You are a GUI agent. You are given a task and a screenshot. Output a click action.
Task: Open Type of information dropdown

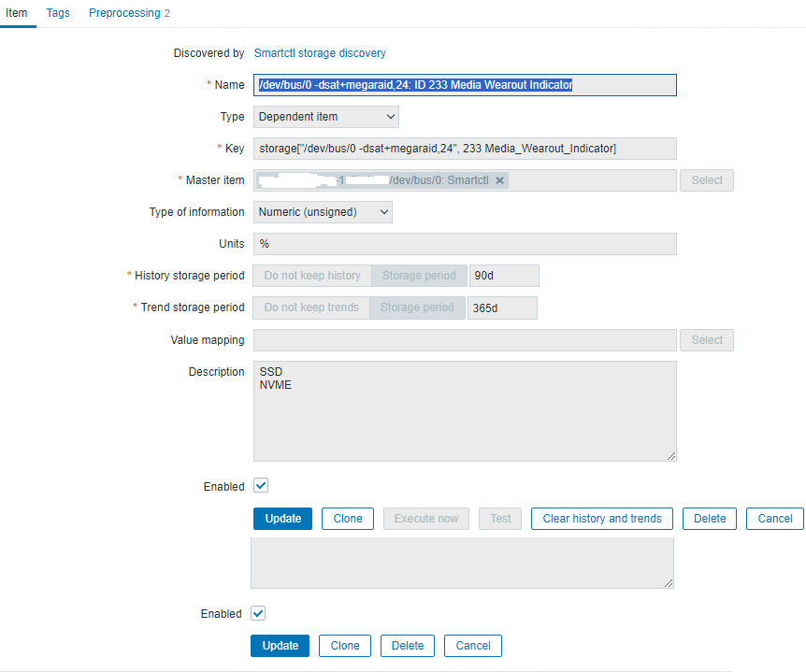323,212
